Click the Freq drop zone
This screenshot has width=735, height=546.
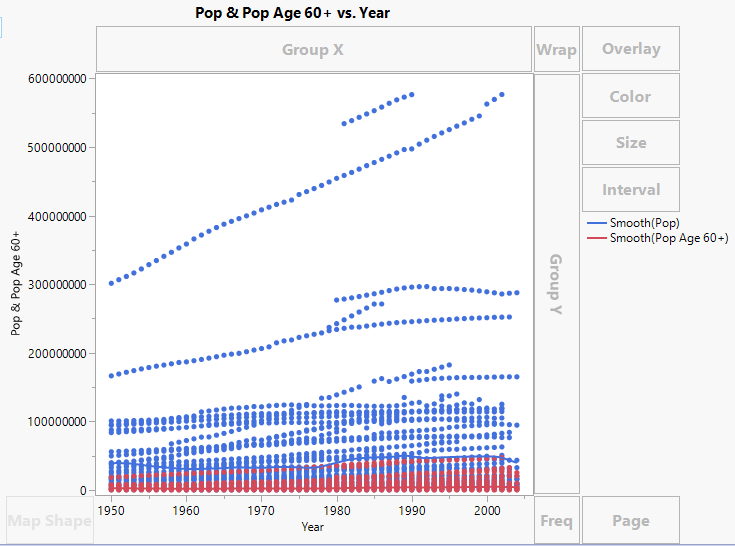coord(556,520)
